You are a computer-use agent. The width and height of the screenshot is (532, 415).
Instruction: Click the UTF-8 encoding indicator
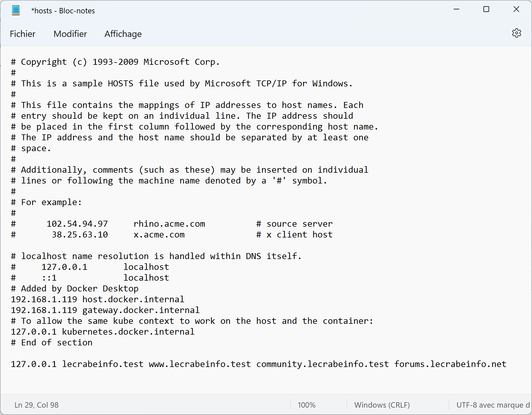(493, 405)
